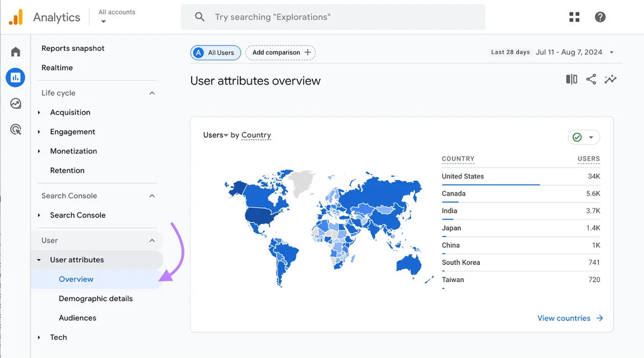644x358 pixels.
Task: Collapse the User attributes tree item
Action: pos(39,260)
